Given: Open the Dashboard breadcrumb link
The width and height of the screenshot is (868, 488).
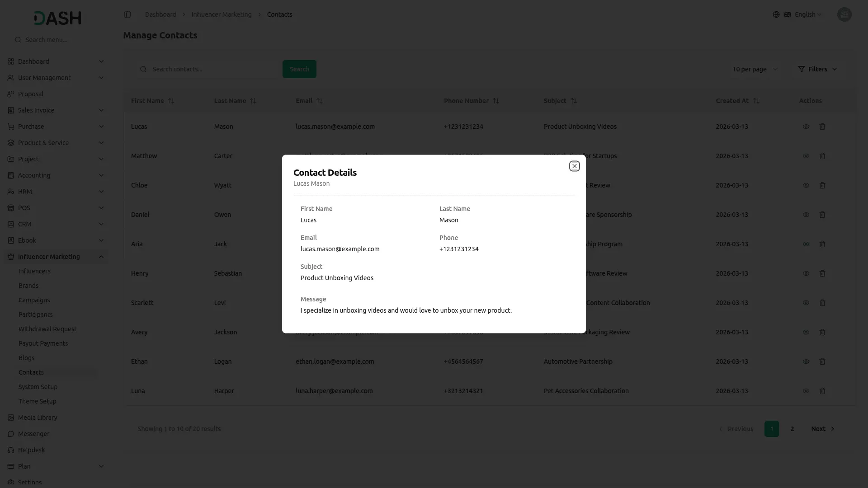Looking at the screenshot, I should coord(160,14).
